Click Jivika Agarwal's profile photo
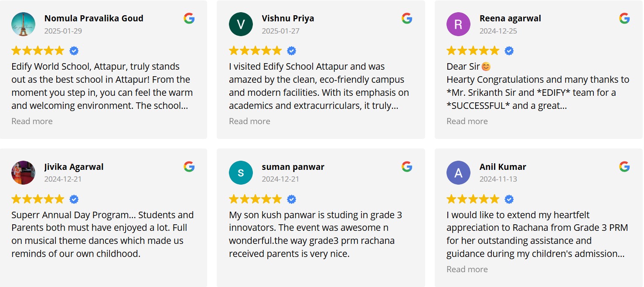The width and height of the screenshot is (644, 287). pos(23,172)
